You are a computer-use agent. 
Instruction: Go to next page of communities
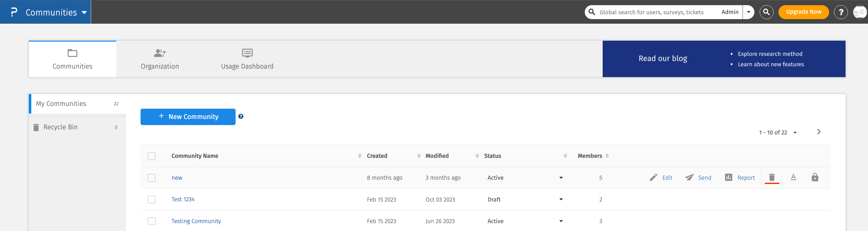pyautogui.click(x=819, y=132)
